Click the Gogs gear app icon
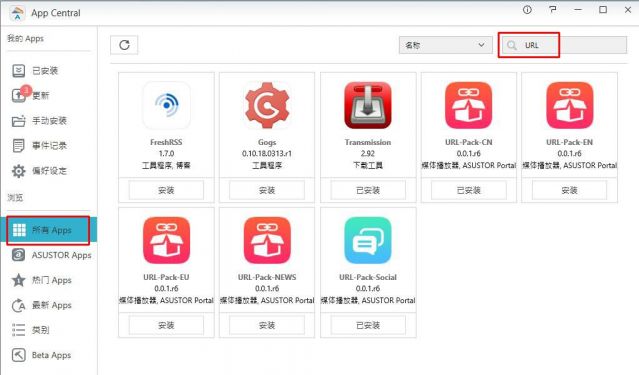This screenshot has height=375, width=639. (267, 105)
